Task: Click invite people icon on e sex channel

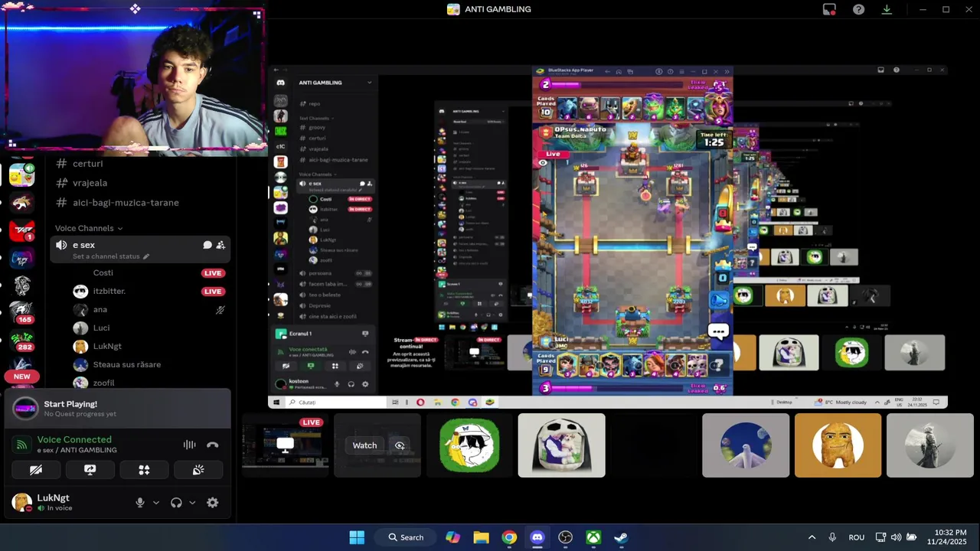Action: tap(220, 245)
